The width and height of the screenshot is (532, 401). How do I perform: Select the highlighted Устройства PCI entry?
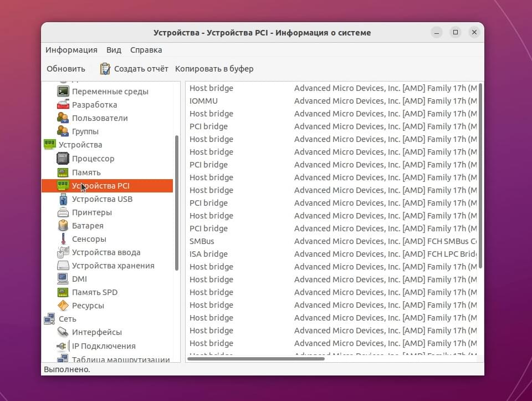point(107,186)
